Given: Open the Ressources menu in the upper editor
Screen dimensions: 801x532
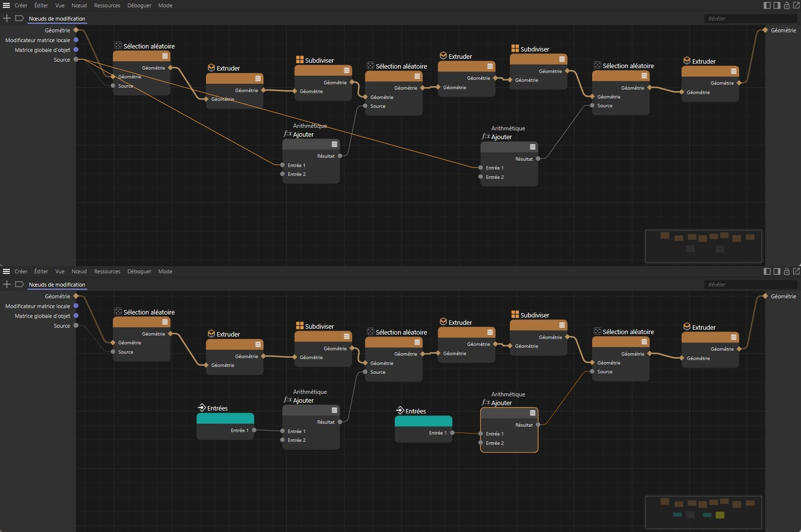Looking at the screenshot, I should [107, 5].
